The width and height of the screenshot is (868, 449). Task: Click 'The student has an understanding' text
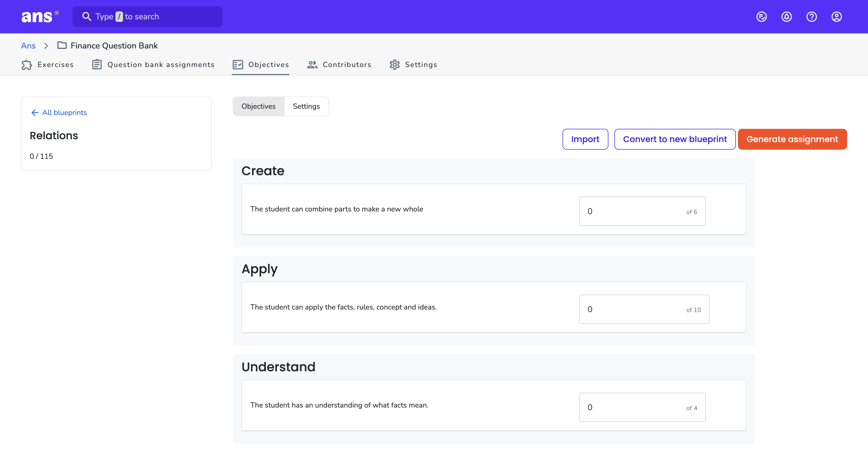(x=339, y=405)
